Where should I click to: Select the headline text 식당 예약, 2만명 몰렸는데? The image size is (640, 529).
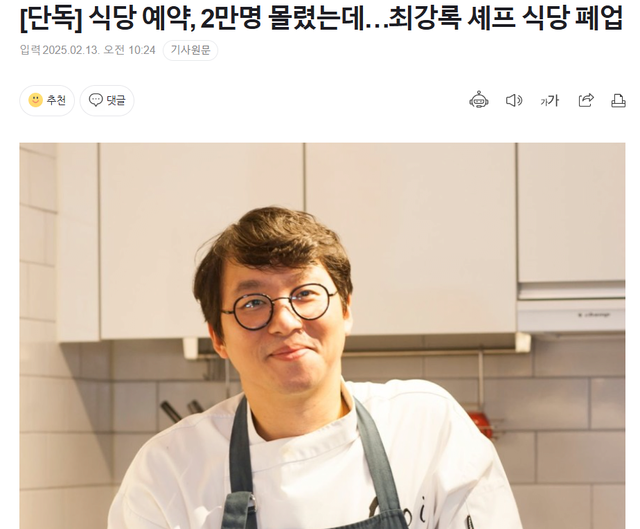[231, 19]
